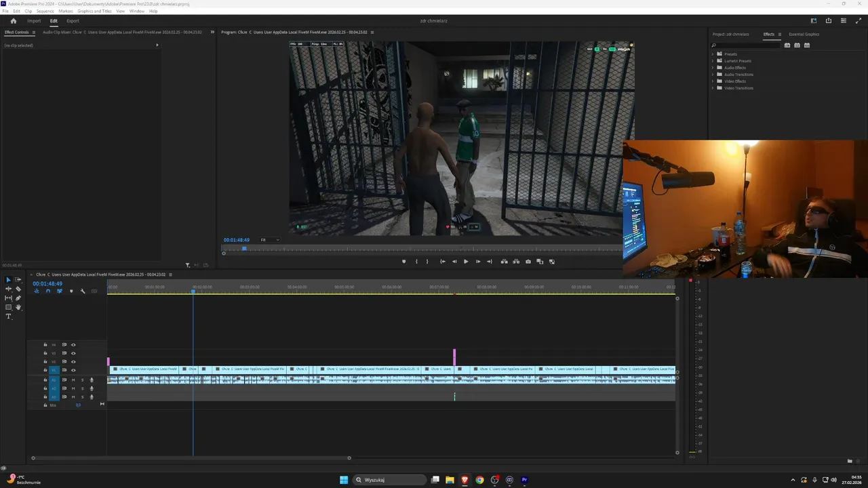Image resolution: width=868 pixels, height=488 pixels.
Task: Toggle track output eye for V4
Action: (73, 345)
